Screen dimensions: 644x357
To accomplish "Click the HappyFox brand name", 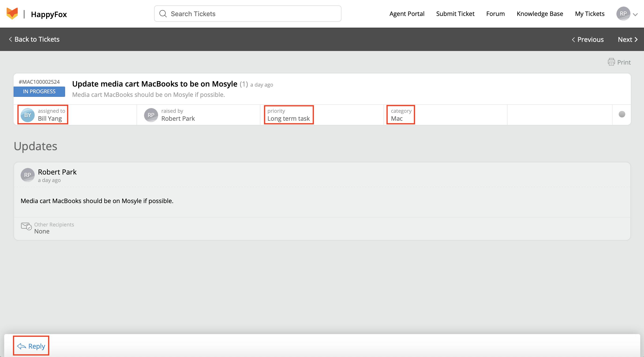I will click(49, 14).
